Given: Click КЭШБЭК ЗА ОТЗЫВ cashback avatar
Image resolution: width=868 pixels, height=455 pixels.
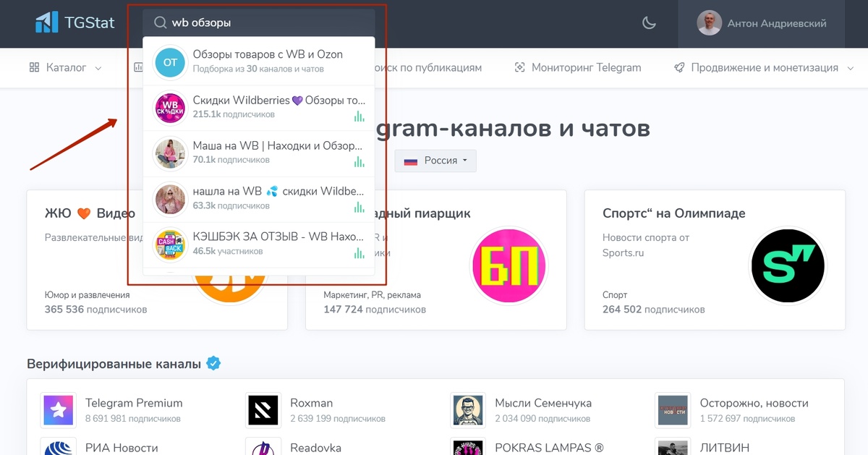Looking at the screenshot, I should [x=171, y=244].
